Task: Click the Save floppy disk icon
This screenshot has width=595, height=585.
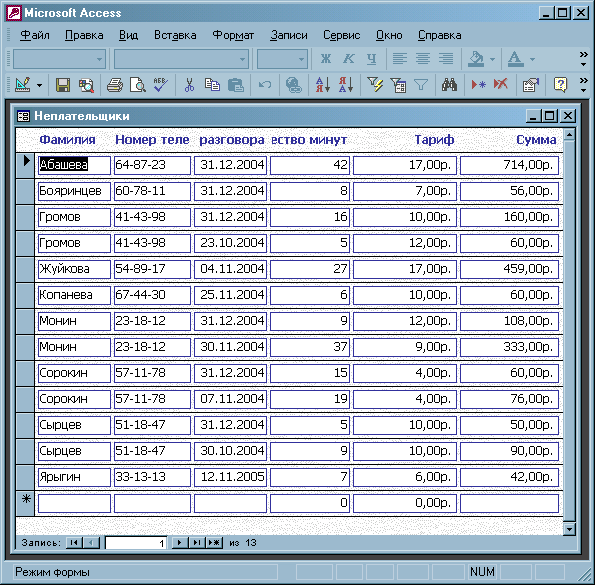Action: tap(63, 85)
